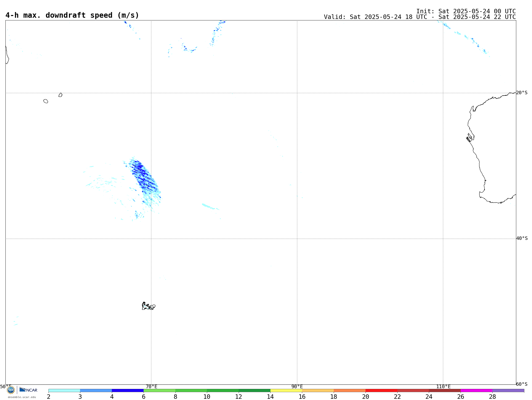The width and height of the screenshot is (532, 400).
Task: Click the ensemble.ucar.edu text
Action: point(22,397)
